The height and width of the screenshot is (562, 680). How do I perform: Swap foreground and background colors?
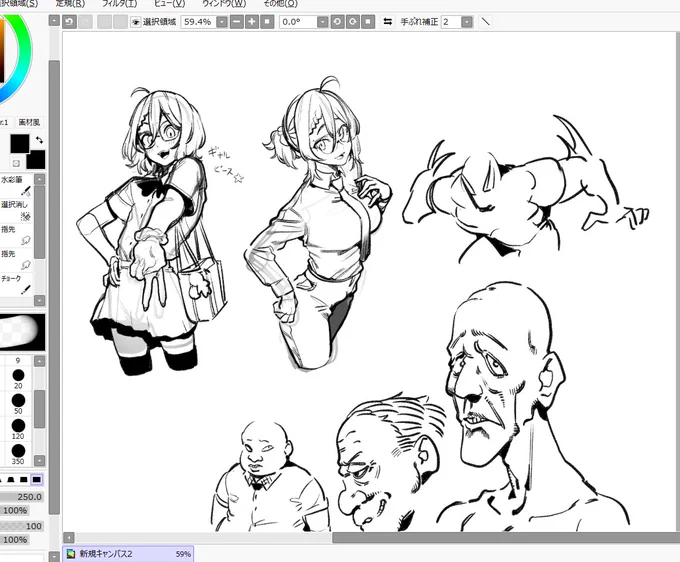(x=39, y=140)
